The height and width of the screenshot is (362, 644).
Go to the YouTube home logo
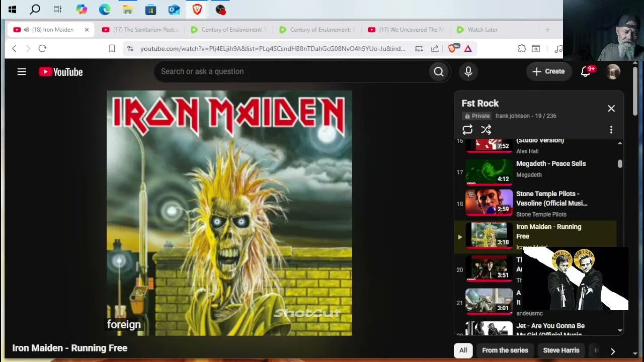tap(61, 72)
